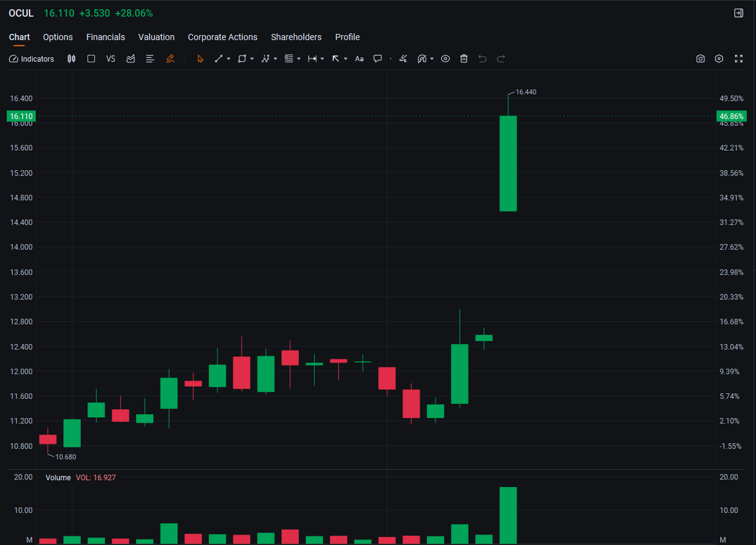The width and height of the screenshot is (756, 545).
Task: Click the Valuation section
Action: tap(156, 37)
